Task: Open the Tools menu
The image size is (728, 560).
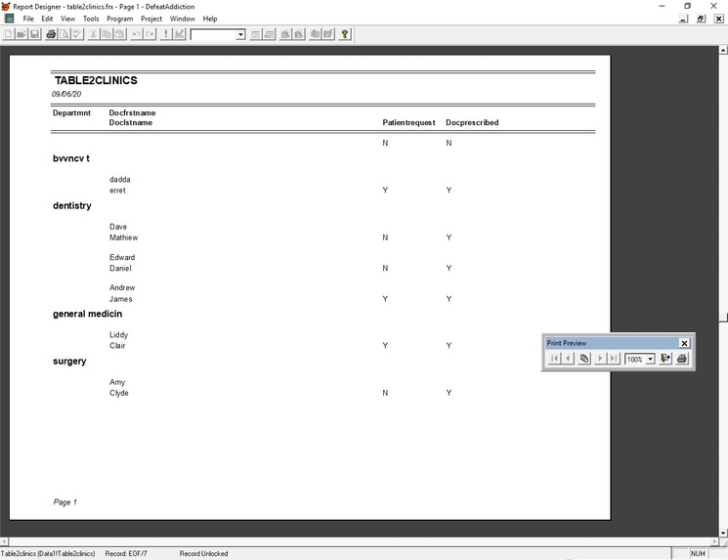Action: (x=91, y=19)
